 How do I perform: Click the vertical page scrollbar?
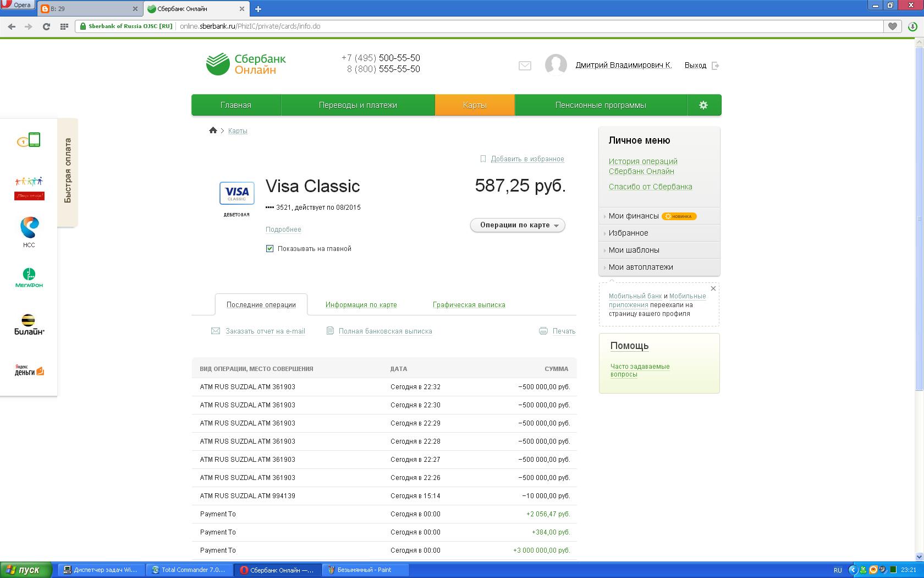pyautogui.click(x=919, y=219)
